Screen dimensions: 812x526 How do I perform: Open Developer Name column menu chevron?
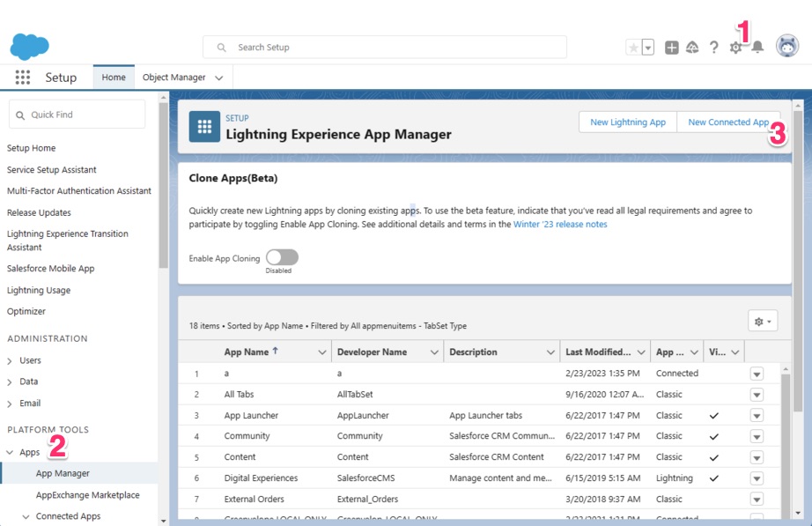tap(434, 352)
